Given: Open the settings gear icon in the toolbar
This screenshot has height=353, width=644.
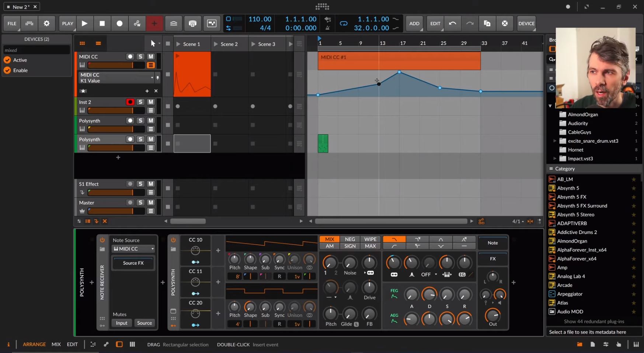Looking at the screenshot, I should (x=46, y=23).
